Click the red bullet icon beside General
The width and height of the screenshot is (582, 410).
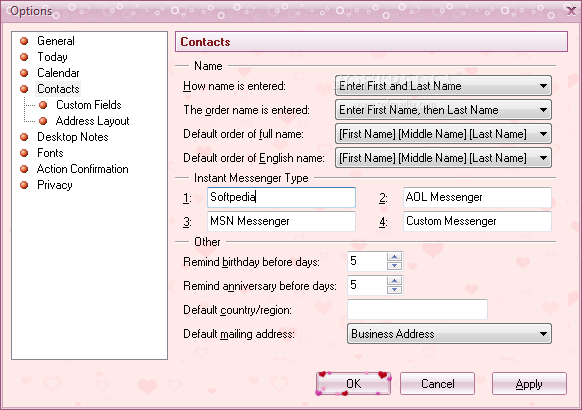[24, 41]
